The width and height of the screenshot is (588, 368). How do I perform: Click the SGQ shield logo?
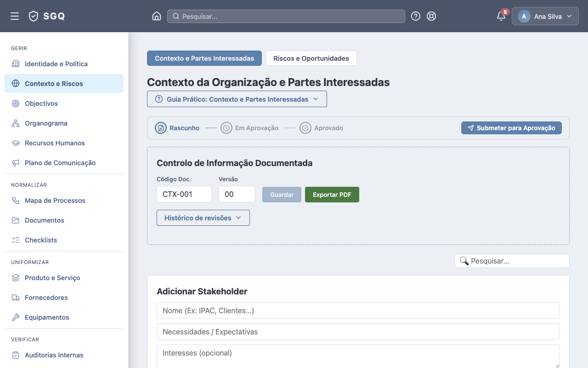pyautogui.click(x=34, y=16)
